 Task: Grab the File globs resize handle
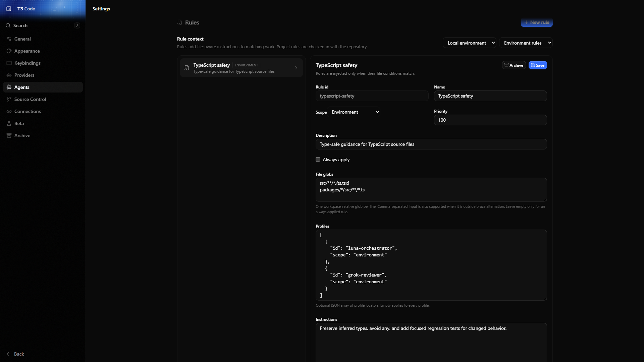point(545,200)
